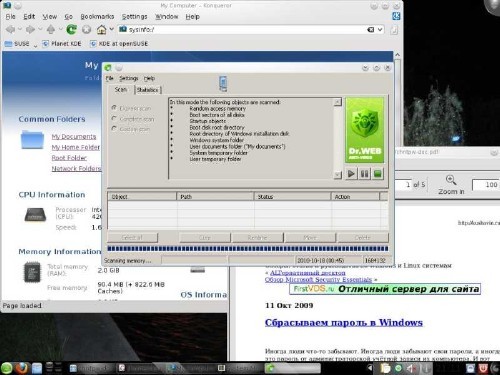
Task: Open the My Documents link
Action: pyautogui.click(x=74, y=137)
